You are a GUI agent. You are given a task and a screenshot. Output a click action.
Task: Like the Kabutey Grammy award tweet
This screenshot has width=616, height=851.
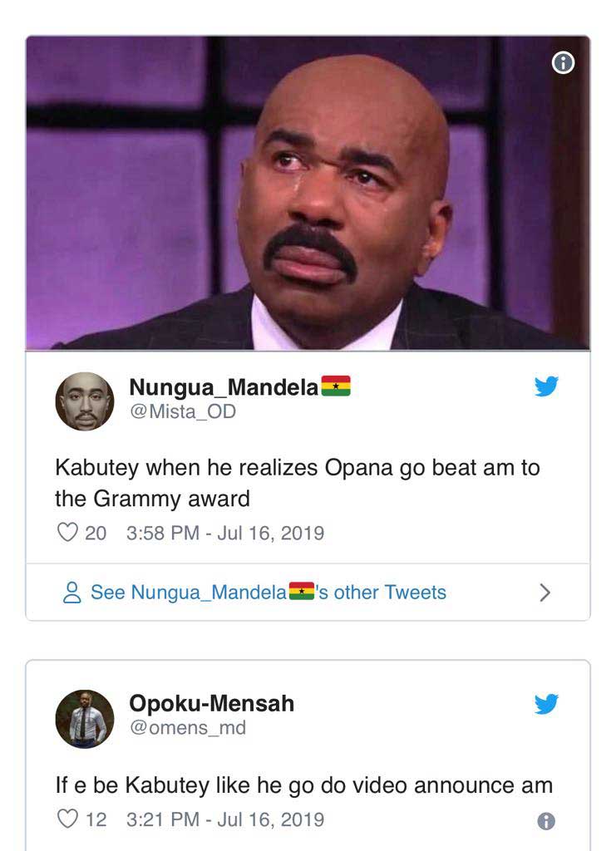[x=67, y=533]
